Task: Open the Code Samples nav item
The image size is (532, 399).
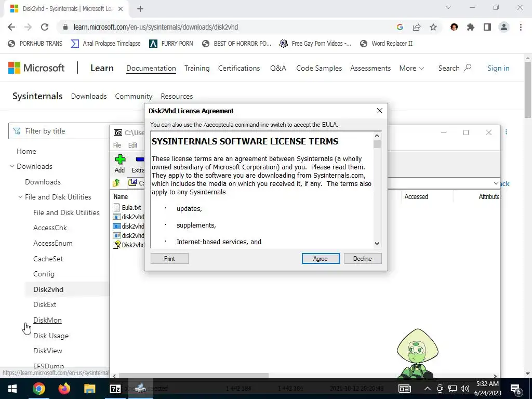Action: 319,68
